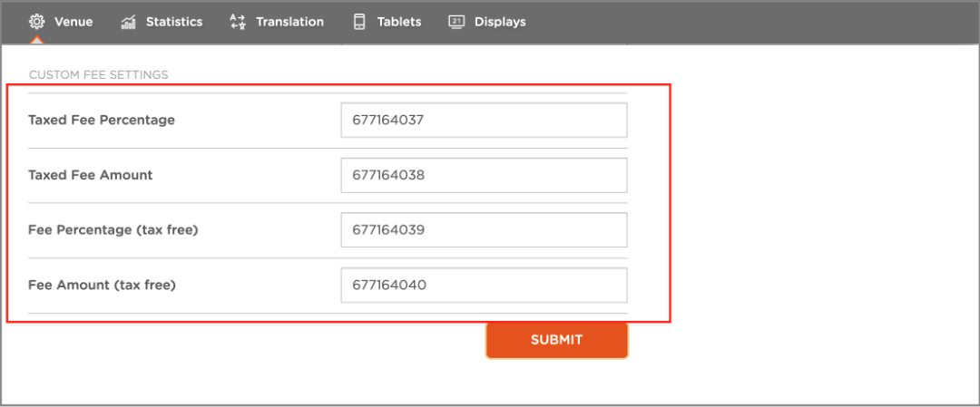
Task: Click the Statistics bar chart icon
Action: [x=129, y=22]
